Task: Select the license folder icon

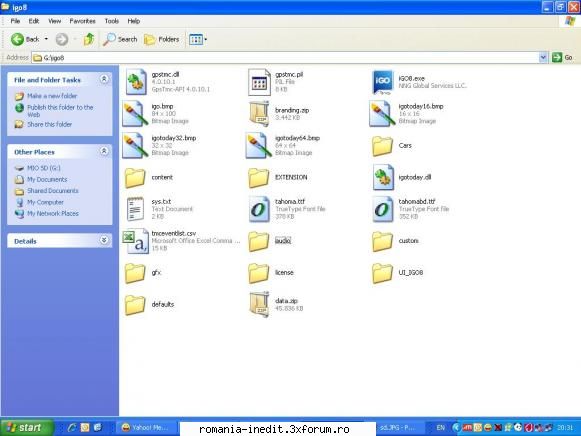Action: 258,273
